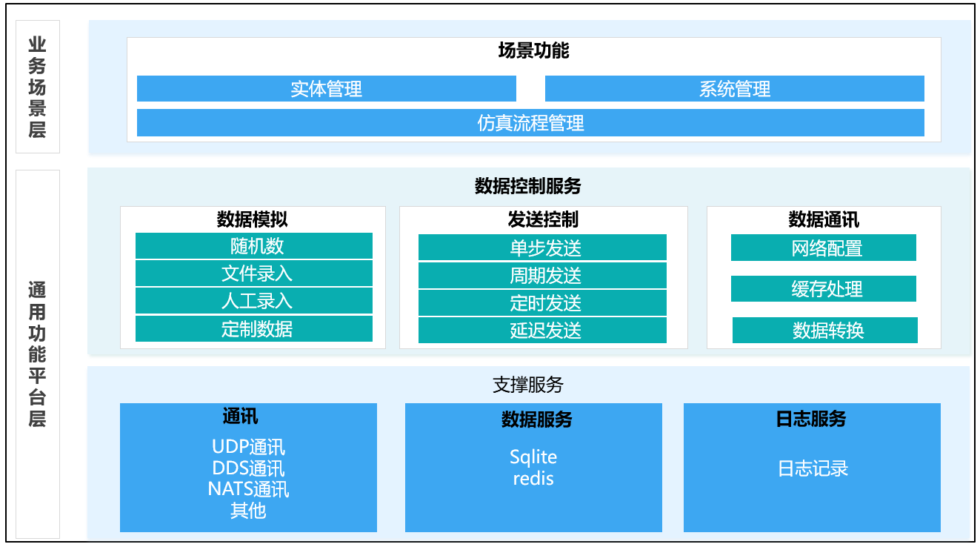Select the 单步发送 block
This screenshot has height=547, width=980.
pyautogui.click(x=542, y=248)
